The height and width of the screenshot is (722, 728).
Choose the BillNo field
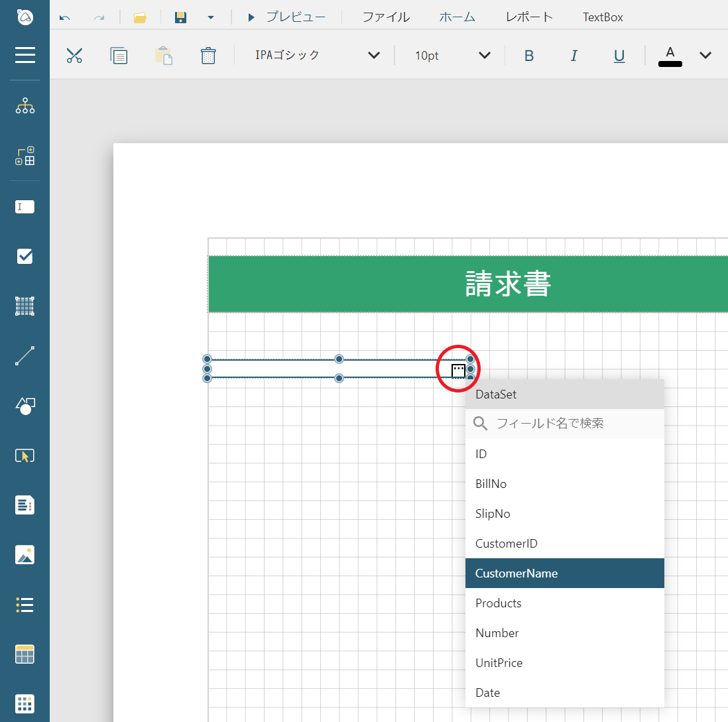click(565, 483)
